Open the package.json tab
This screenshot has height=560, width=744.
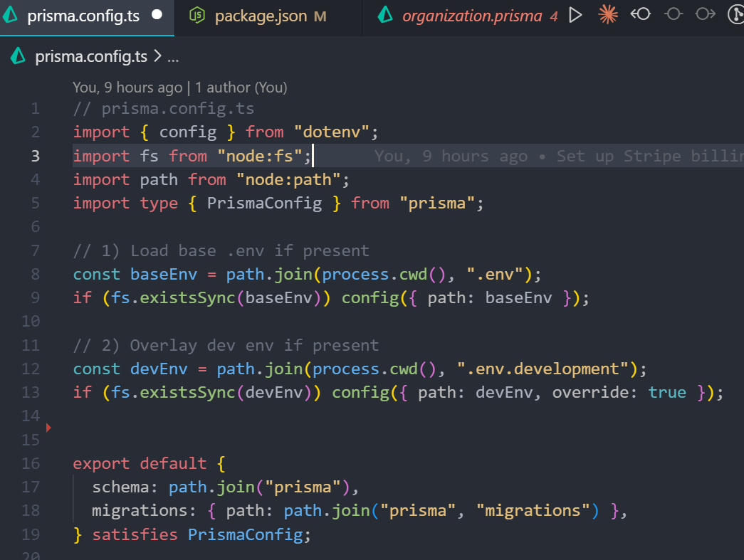[x=268, y=16]
